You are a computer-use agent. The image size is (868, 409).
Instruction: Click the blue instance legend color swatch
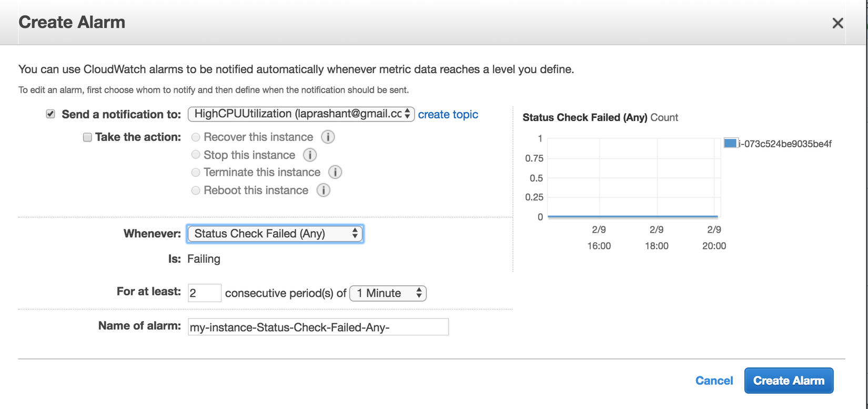(x=730, y=143)
